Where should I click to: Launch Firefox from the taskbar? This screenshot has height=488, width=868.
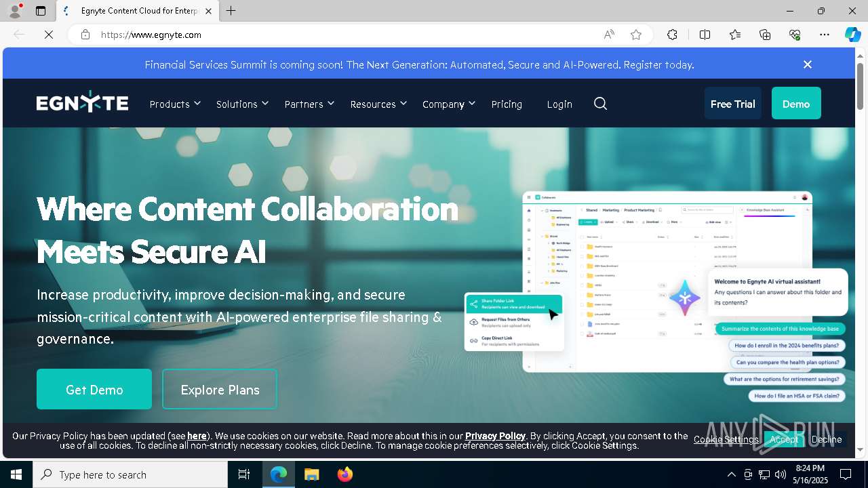pyautogui.click(x=345, y=474)
